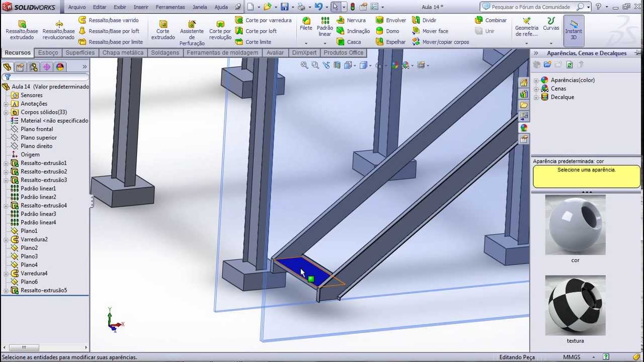644x362 pixels.
Task: Click the Zoom to fit icon
Action: point(304,65)
